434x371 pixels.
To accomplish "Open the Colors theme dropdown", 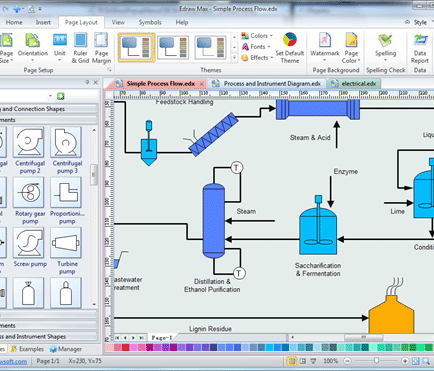I will coord(257,36).
